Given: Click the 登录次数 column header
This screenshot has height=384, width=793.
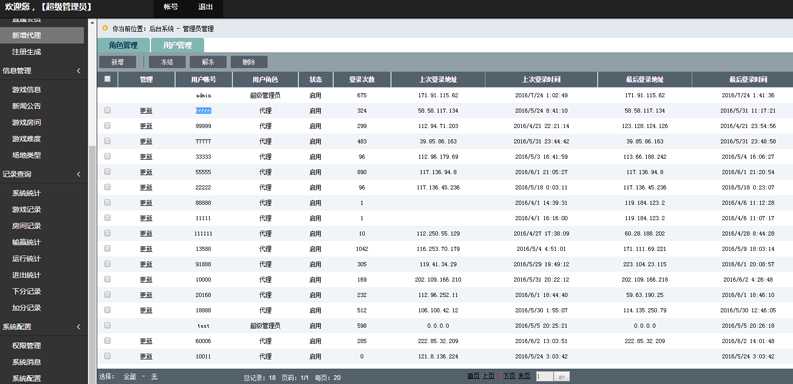Looking at the screenshot, I should point(362,79).
